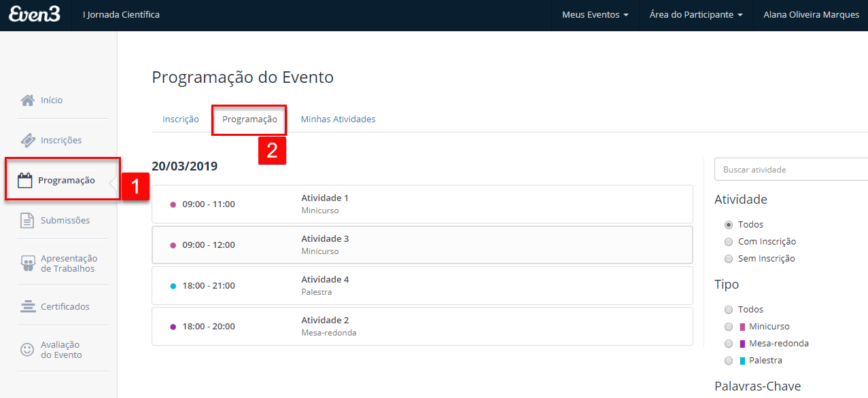The image size is (868, 398).
Task: Open Certificados sidebar text label
Action: click(x=65, y=307)
